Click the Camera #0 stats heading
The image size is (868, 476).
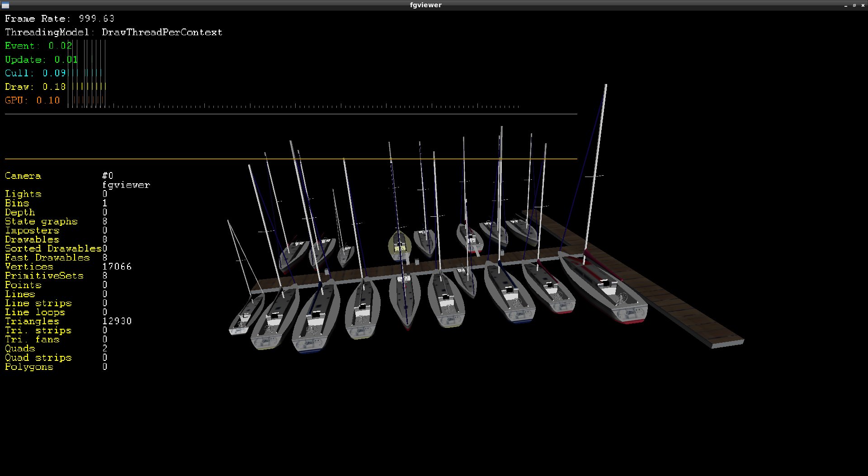click(59, 176)
